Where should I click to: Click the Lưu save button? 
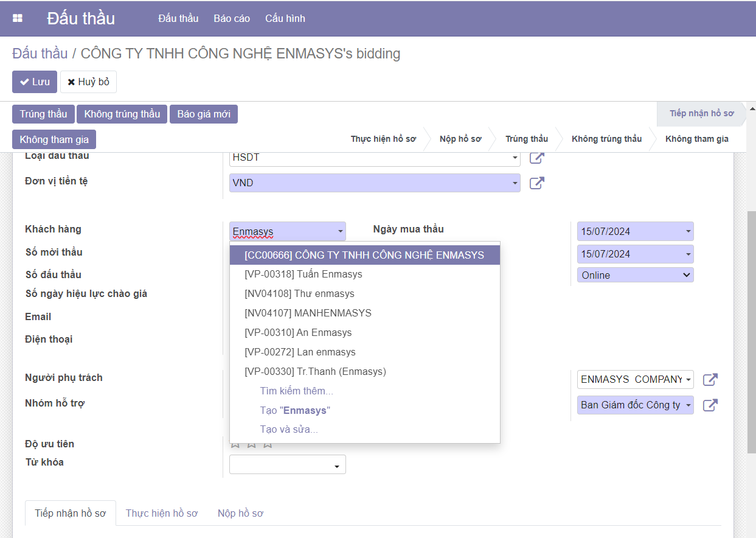tap(35, 82)
